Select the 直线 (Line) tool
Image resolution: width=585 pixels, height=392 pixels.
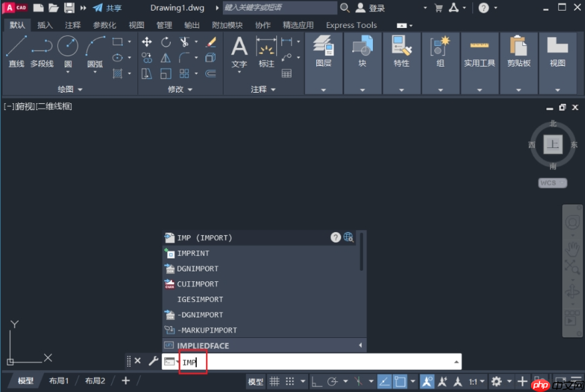[16, 52]
